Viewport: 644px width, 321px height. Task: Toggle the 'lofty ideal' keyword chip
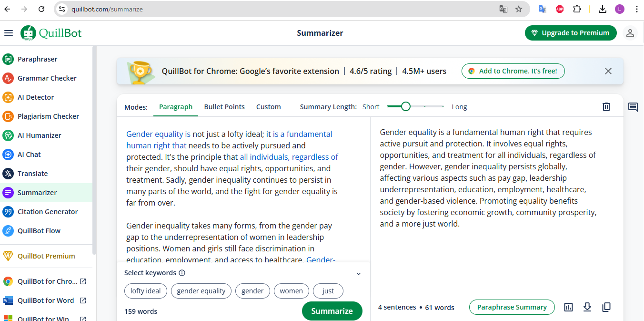pos(146,291)
